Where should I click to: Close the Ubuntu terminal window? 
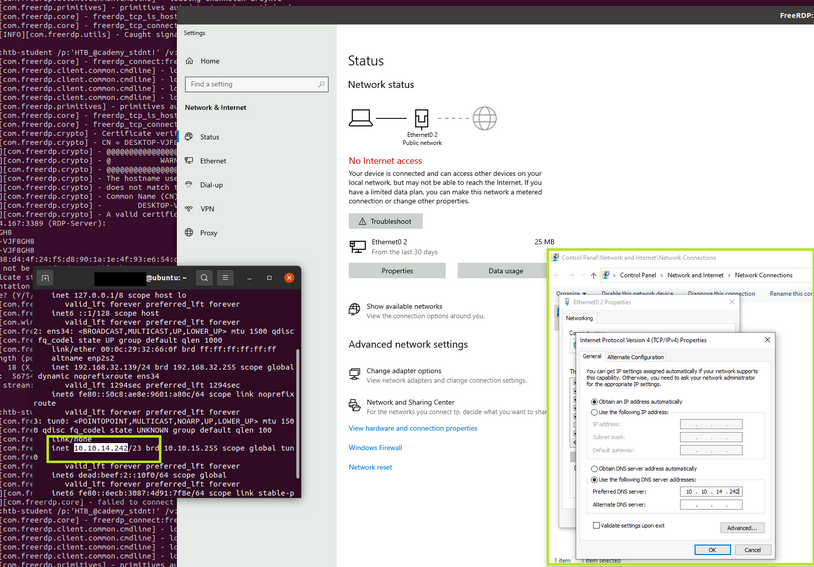tap(289, 278)
